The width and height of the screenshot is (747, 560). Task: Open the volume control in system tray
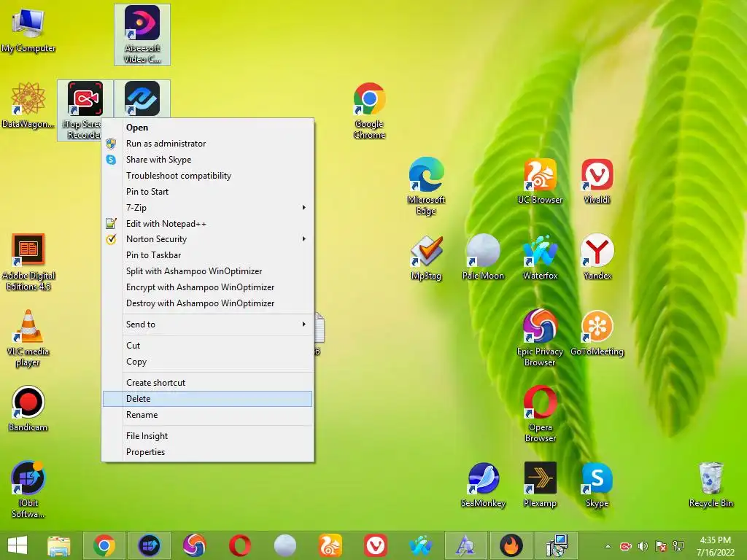pyautogui.click(x=643, y=546)
